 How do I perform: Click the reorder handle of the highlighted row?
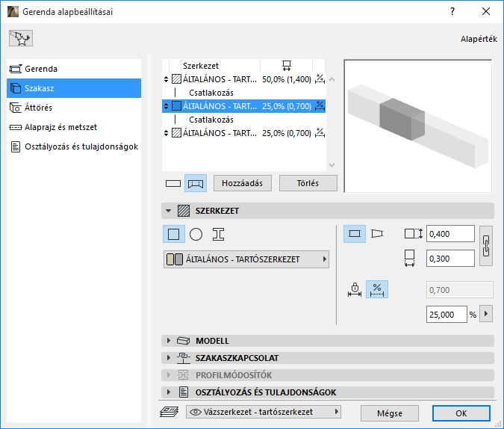167,106
